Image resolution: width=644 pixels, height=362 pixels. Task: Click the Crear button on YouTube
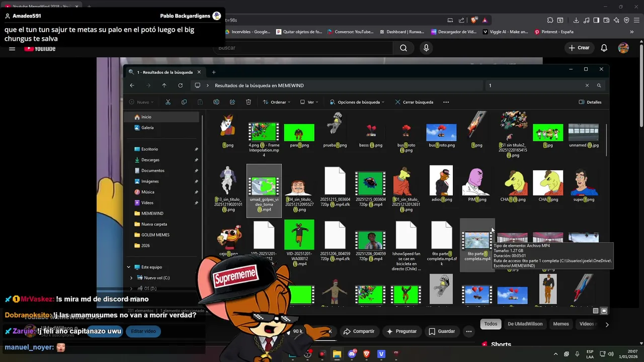pos(579,48)
